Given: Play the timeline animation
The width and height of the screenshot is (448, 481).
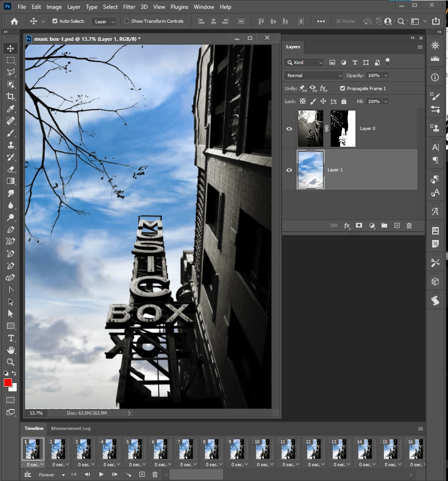Looking at the screenshot, I should (x=101, y=474).
